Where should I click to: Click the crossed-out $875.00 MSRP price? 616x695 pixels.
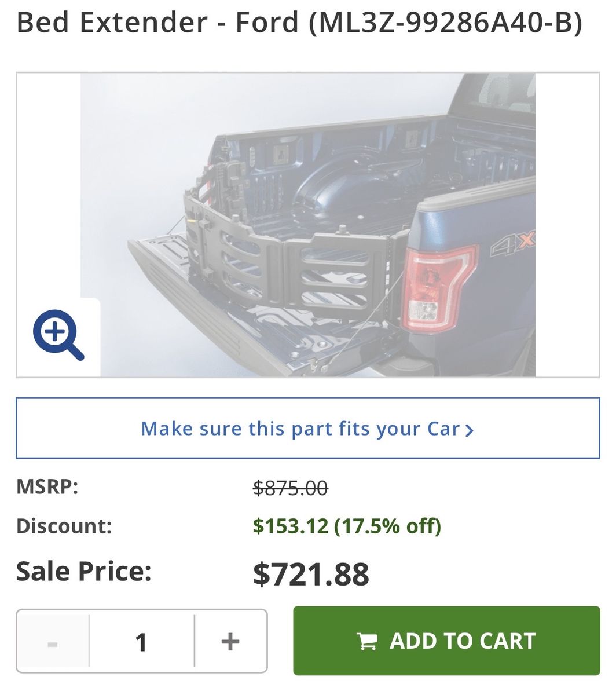pos(291,488)
